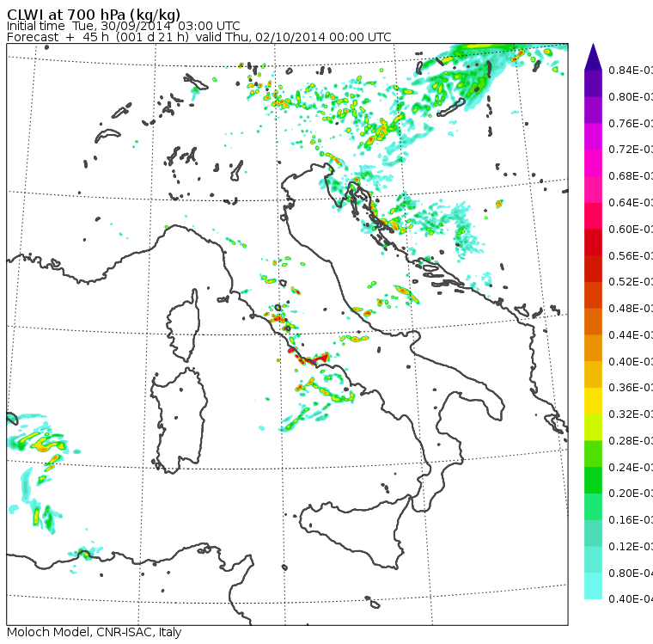Select the '0.36E' colorbar label
The height and width of the screenshot is (644, 653).
631,388
